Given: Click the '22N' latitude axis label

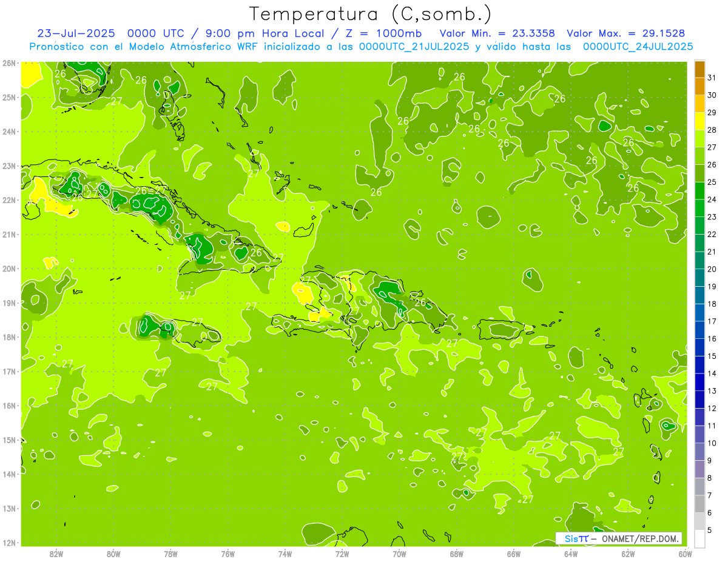Looking at the screenshot, I should tap(8, 200).
